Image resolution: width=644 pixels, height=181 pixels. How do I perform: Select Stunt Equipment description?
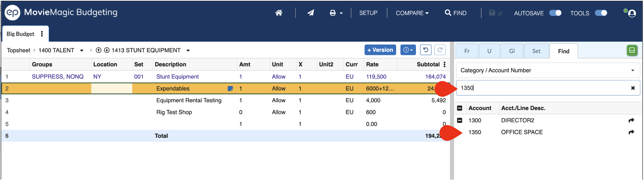coord(177,77)
